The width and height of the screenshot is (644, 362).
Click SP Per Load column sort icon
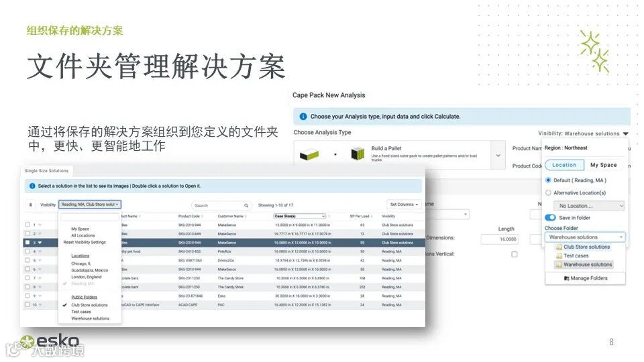pyautogui.click(x=372, y=217)
